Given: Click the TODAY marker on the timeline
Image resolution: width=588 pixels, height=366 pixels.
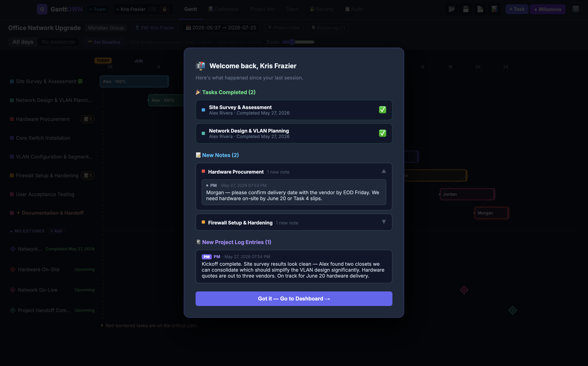Looking at the screenshot, I should coord(103,60).
